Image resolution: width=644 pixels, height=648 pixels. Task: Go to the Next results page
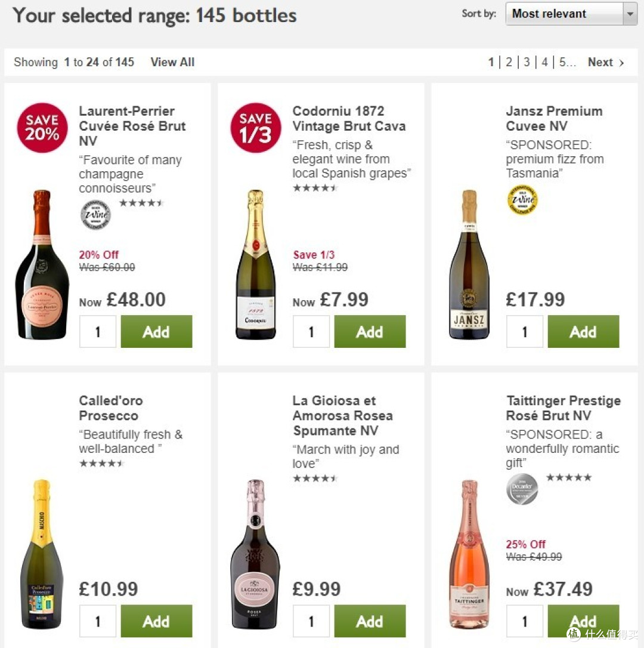point(606,63)
